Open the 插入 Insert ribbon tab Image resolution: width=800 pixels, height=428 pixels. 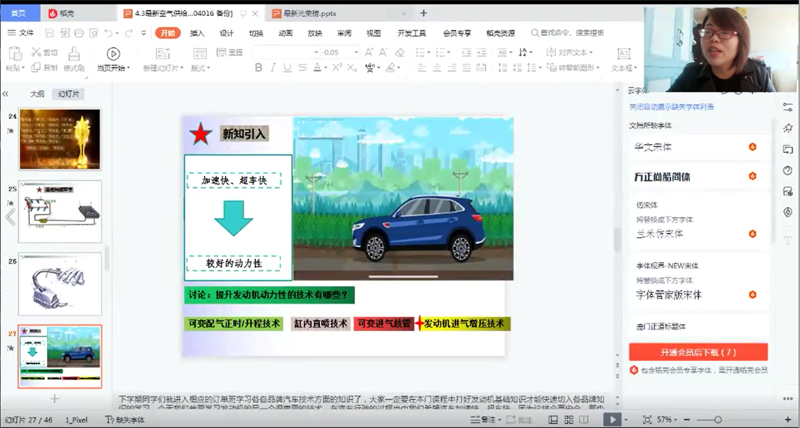tap(197, 33)
